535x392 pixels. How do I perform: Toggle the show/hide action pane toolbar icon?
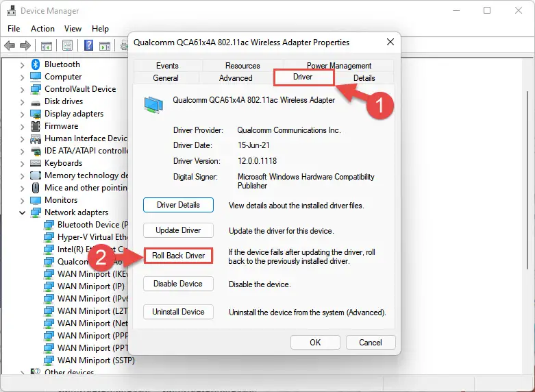(105, 45)
